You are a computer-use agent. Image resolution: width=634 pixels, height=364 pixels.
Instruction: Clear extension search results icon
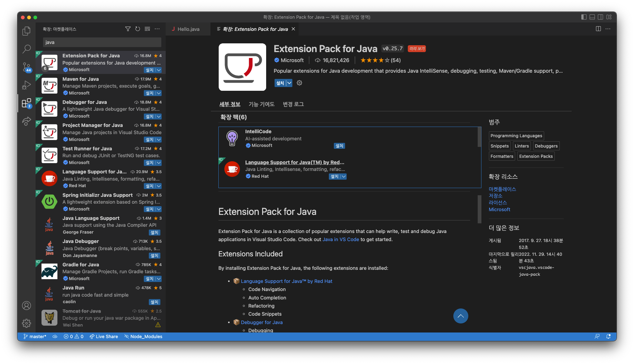147,29
